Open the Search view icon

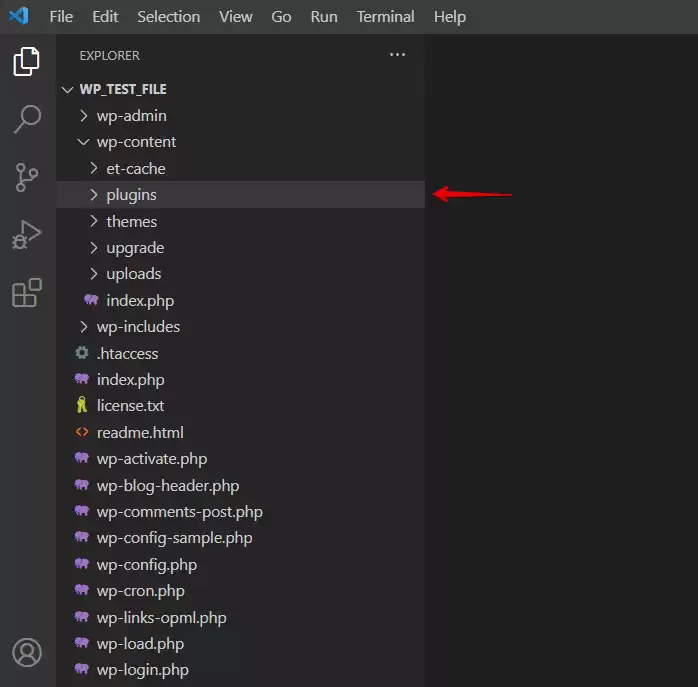point(27,119)
